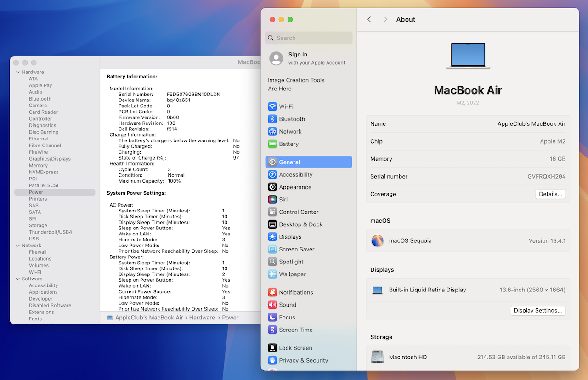
Task: Open the Appearance icon in System Settings
Action: pos(272,187)
